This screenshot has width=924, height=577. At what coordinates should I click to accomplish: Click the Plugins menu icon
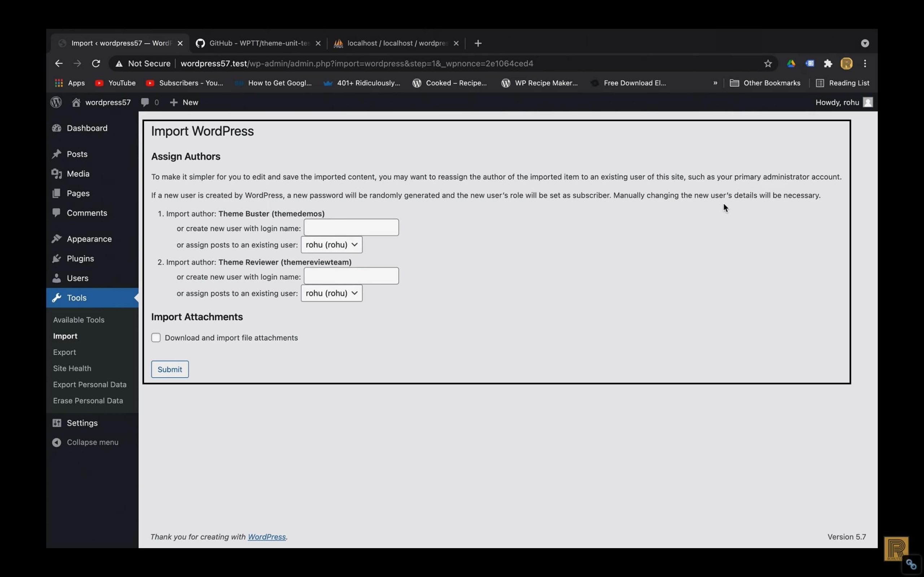57,258
